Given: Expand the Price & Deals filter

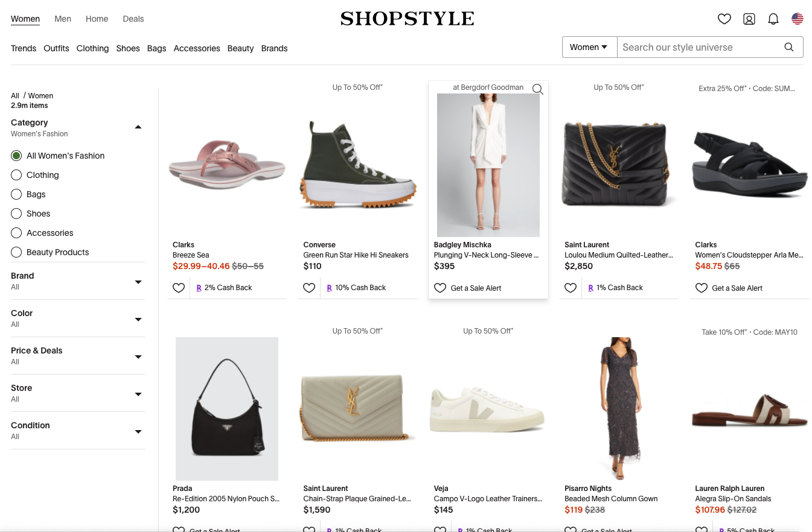Looking at the screenshot, I should pyautogui.click(x=78, y=356).
